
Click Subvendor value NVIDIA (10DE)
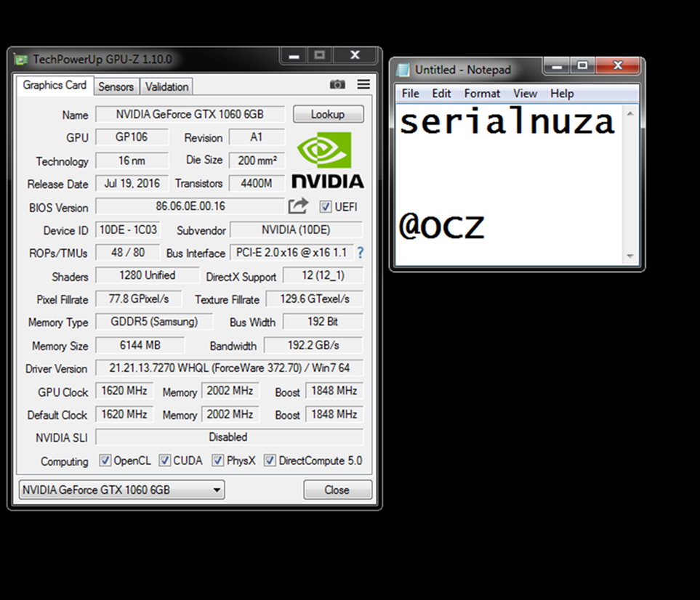point(296,230)
